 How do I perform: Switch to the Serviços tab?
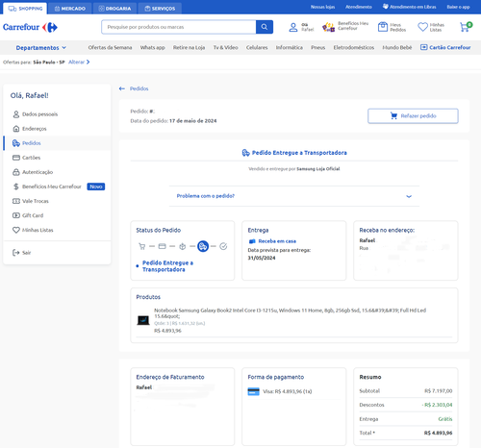[x=160, y=9]
